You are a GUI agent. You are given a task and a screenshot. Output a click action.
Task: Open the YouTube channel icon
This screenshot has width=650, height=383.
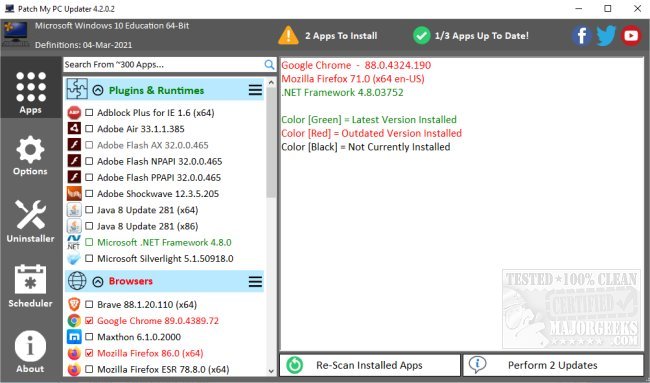pos(631,36)
